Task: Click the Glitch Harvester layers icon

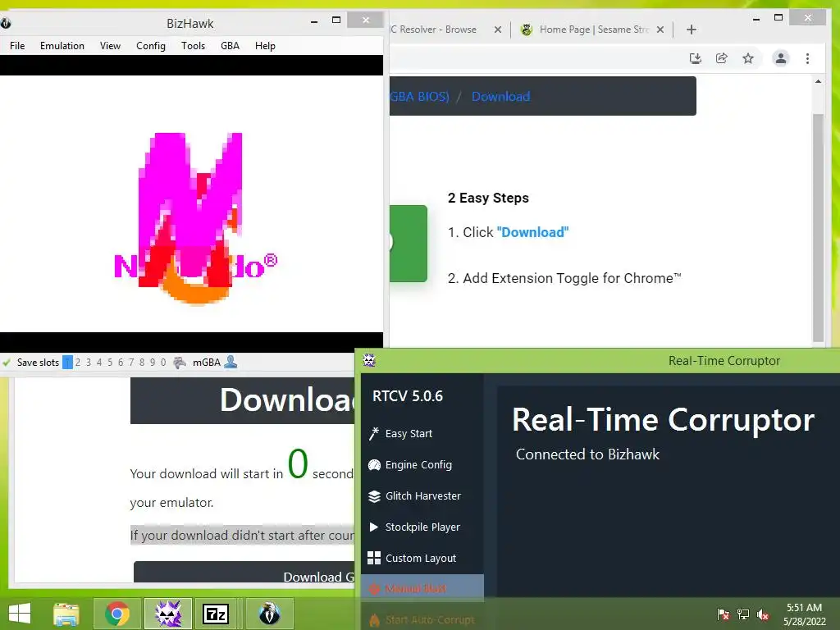Action: 374,496
